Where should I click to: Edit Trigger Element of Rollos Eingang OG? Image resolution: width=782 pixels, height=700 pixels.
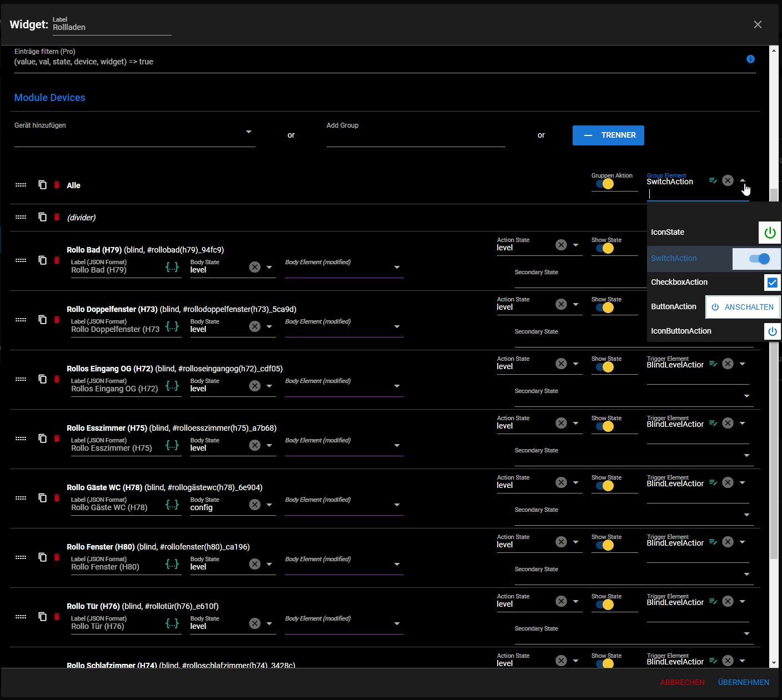(x=714, y=364)
